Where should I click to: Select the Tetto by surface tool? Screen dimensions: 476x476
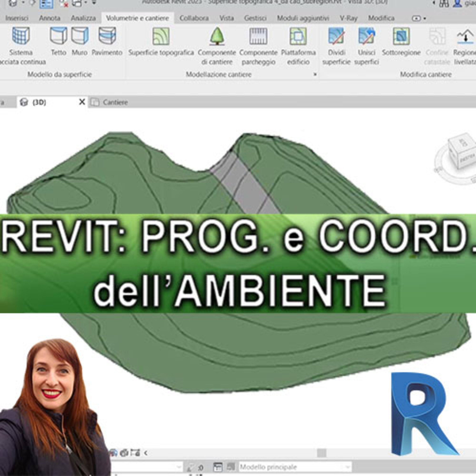58,41
